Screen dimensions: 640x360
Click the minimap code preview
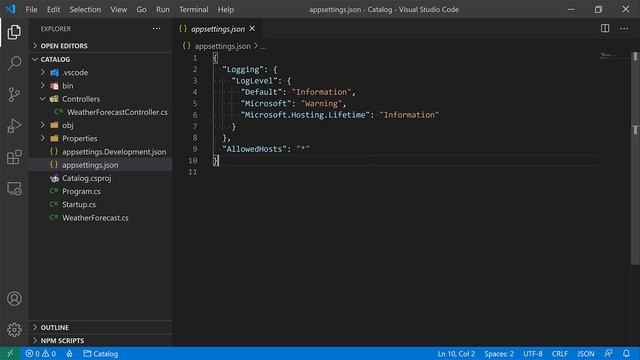tap(608, 55)
